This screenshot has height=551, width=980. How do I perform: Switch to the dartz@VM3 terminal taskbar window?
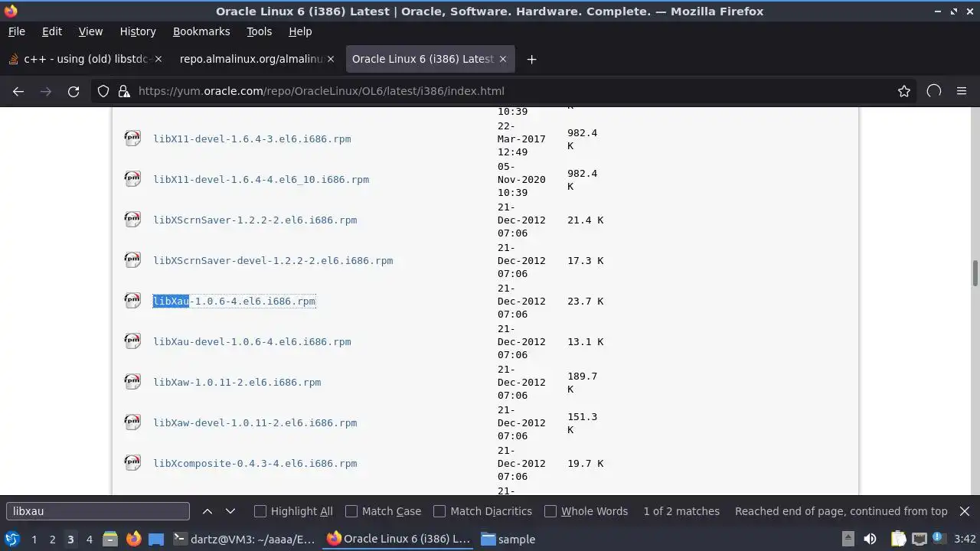coord(244,539)
